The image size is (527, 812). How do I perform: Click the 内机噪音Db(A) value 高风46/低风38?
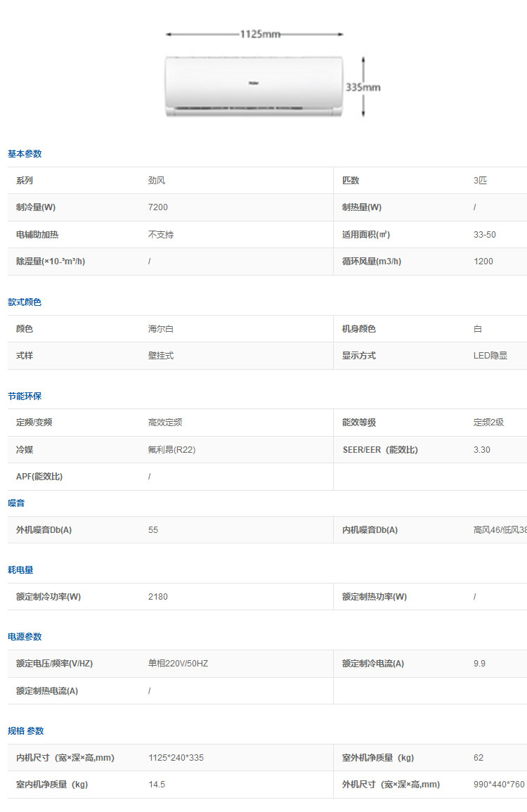point(500,530)
